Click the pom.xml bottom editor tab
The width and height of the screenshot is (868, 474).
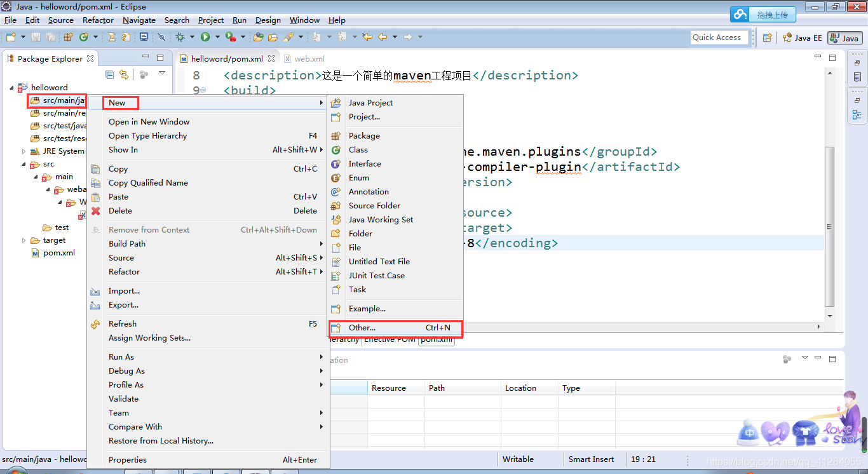(x=437, y=339)
